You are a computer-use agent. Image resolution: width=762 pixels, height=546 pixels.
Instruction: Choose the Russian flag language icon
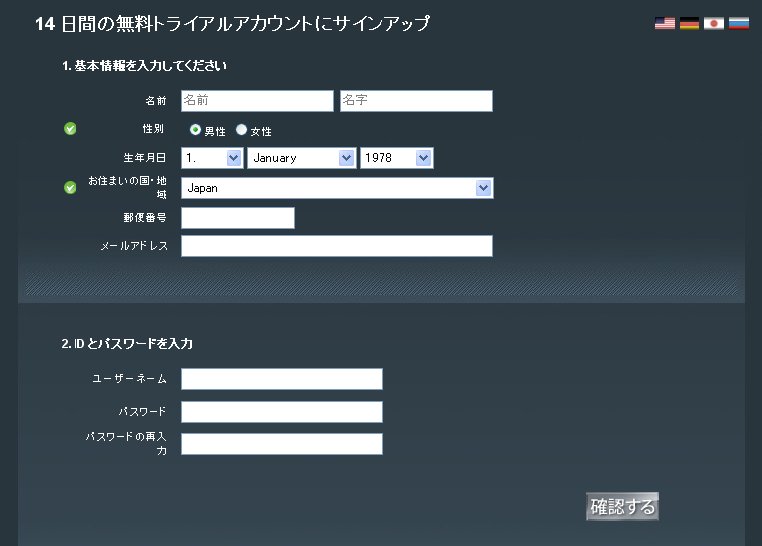click(x=739, y=23)
